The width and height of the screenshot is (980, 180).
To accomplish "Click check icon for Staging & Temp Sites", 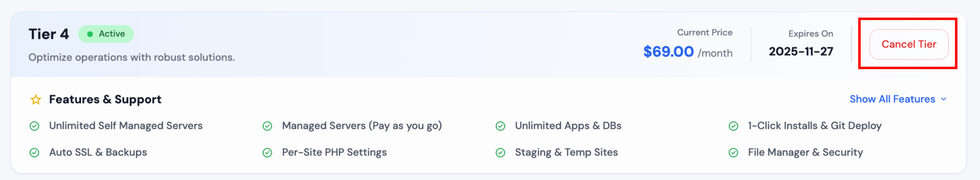I will pyautogui.click(x=500, y=153).
